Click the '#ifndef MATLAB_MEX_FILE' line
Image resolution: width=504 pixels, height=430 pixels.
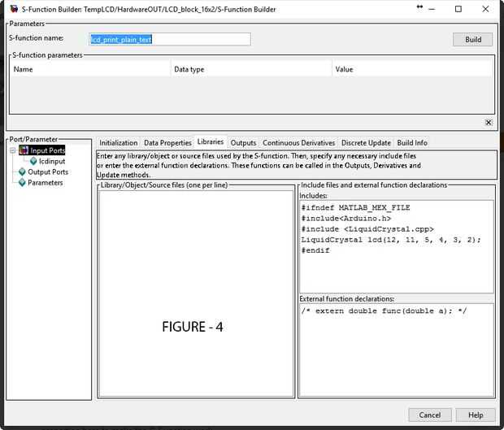point(355,207)
